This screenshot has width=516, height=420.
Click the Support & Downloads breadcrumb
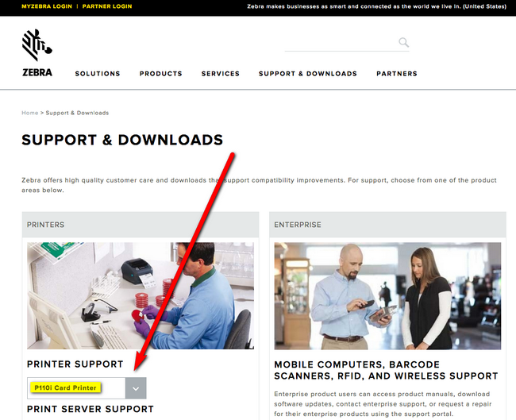pyautogui.click(x=77, y=113)
